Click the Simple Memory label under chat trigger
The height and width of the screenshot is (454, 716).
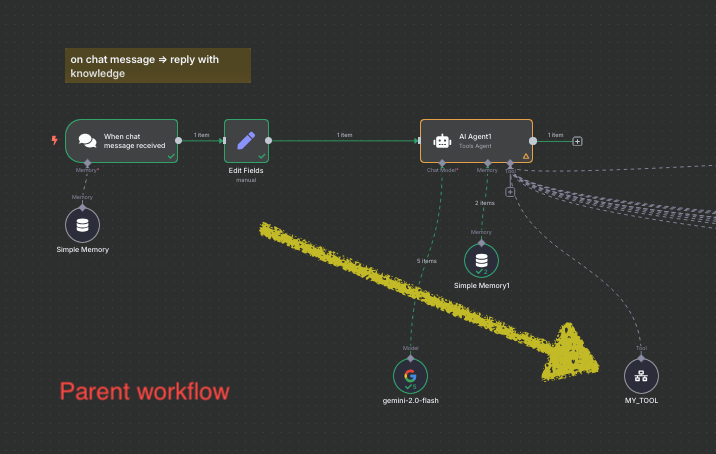coord(82,249)
